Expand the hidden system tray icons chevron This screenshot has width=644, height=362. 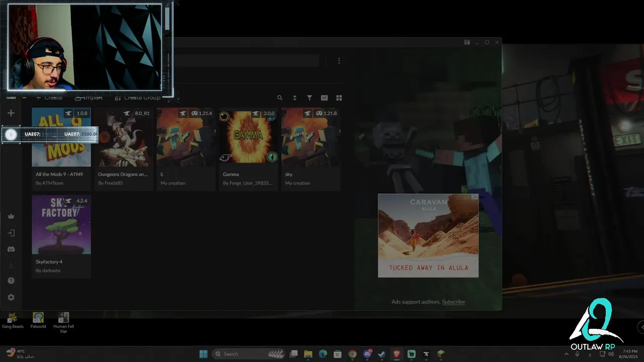567,354
